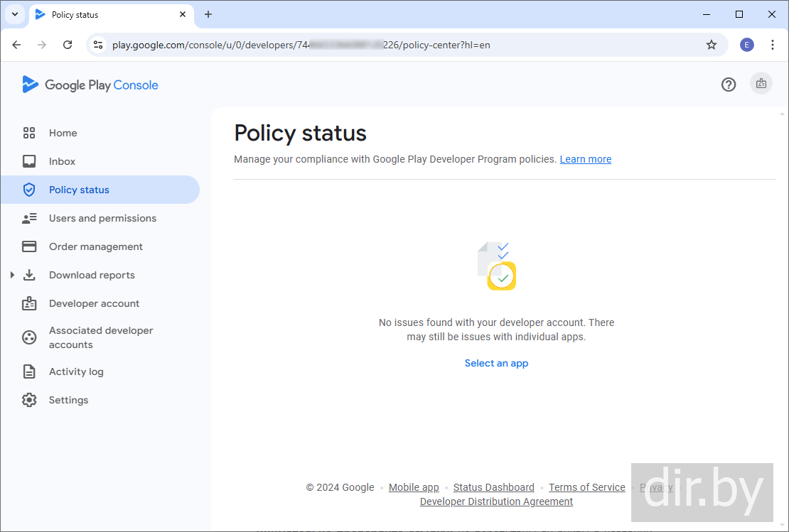Click the Home grid icon in sidebar
Image resolution: width=789 pixels, height=532 pixels.
pyautogui.click(x=29, y=133)
